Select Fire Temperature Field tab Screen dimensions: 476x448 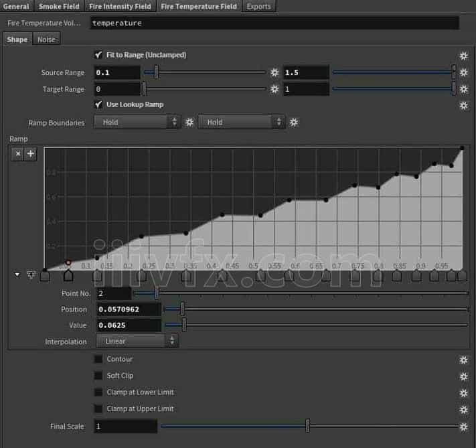point(199,7)
